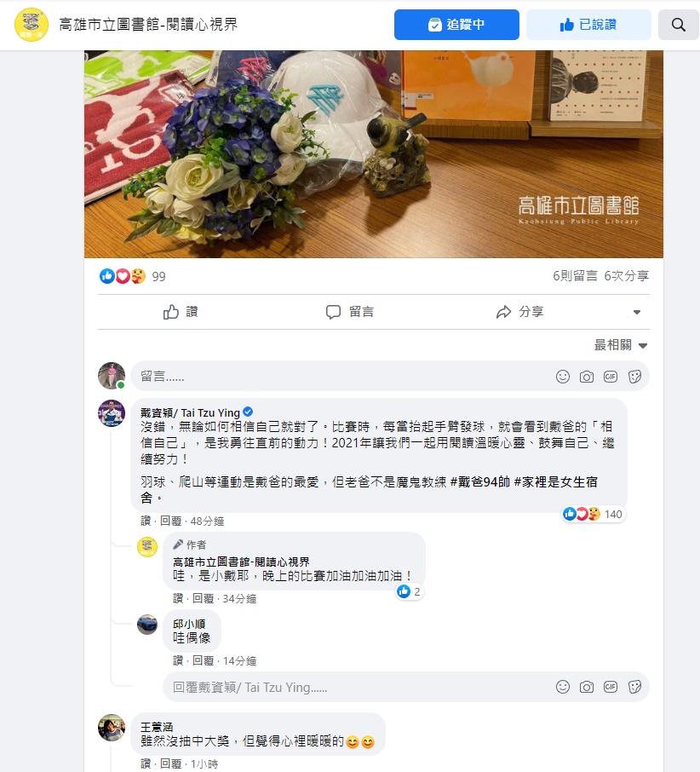Open the page search magnifier icon
700x772 pixels.
679,25
